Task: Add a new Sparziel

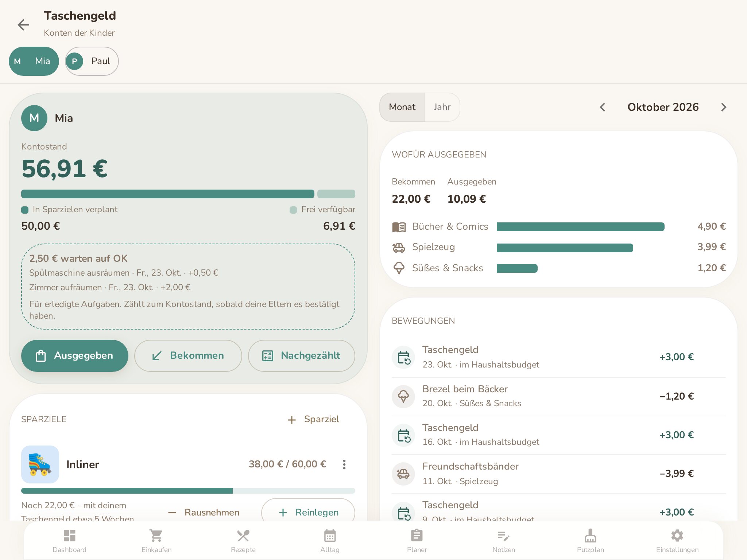Action: point(314,420)
